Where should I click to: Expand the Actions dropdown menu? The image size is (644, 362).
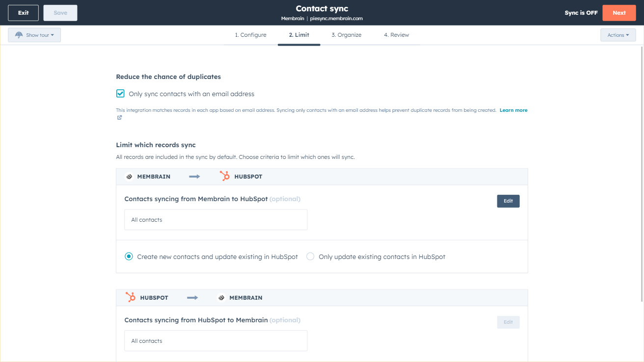click(617, 35)
